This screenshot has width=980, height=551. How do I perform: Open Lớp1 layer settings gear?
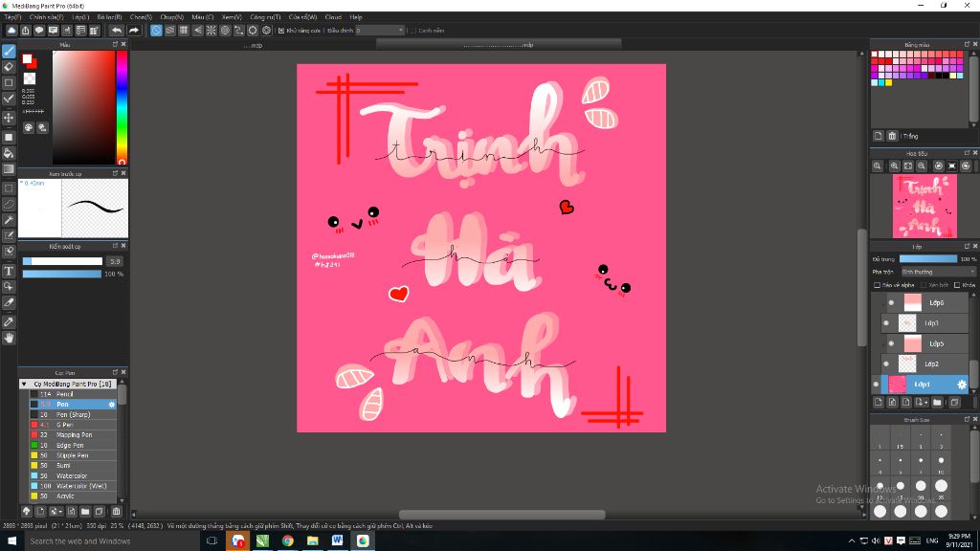[962, 385]
